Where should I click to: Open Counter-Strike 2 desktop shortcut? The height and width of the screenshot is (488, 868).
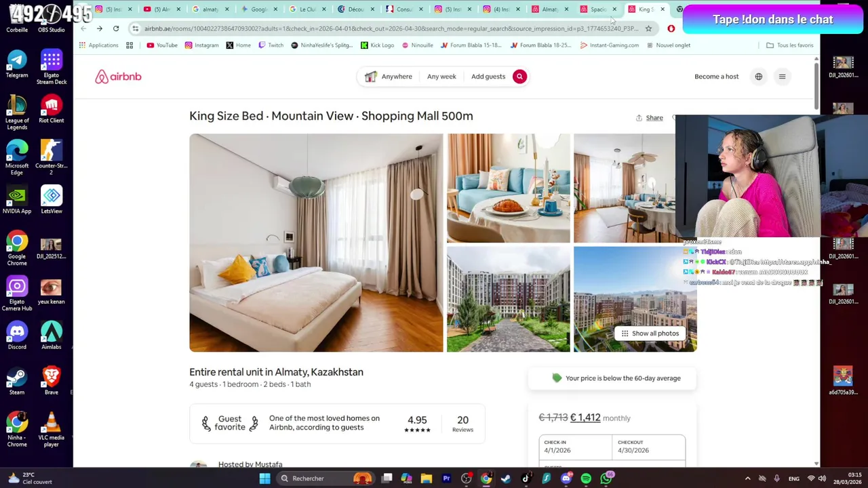pyautogui.click(x=52, y=158)
